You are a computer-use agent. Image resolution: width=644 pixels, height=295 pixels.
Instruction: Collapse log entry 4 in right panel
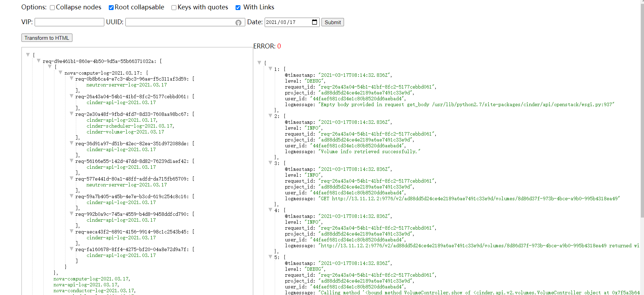271,210
